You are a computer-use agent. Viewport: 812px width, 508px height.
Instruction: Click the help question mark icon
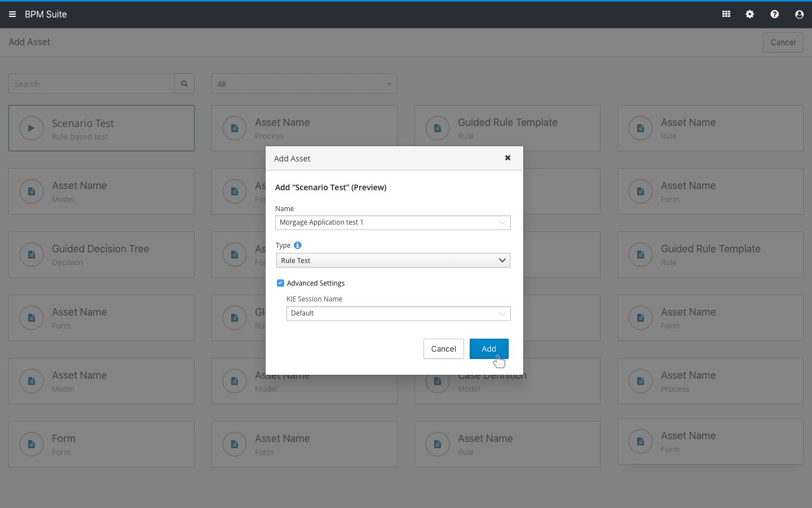click(775, 14)
